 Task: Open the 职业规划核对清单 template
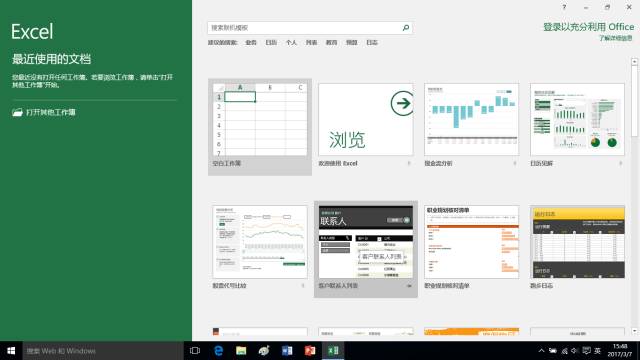pyautogui.click(x=471, y=242)
